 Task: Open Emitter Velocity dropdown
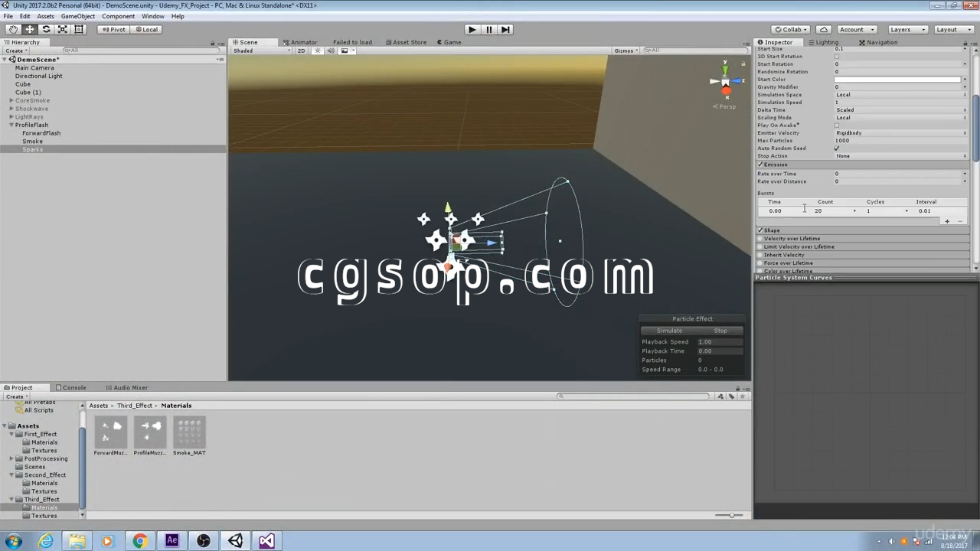tap(900, 133)
